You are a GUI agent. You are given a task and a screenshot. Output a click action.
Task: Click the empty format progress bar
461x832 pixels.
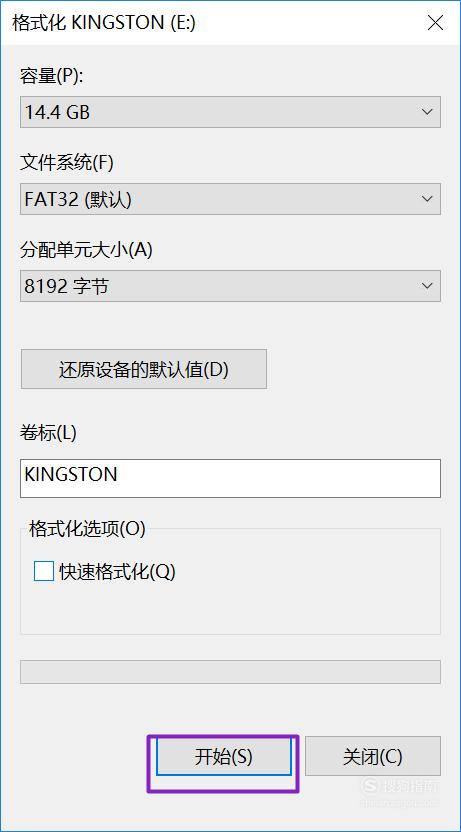click(x=230, y=672)
